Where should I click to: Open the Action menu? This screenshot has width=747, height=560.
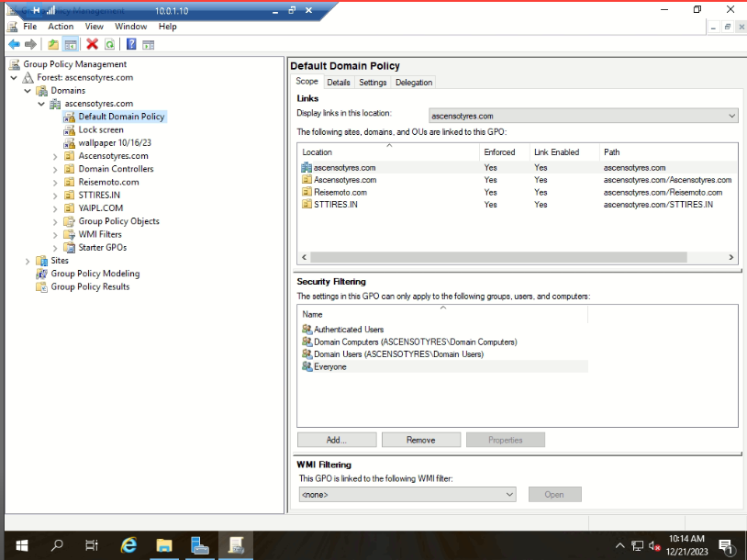click(61, 26)
